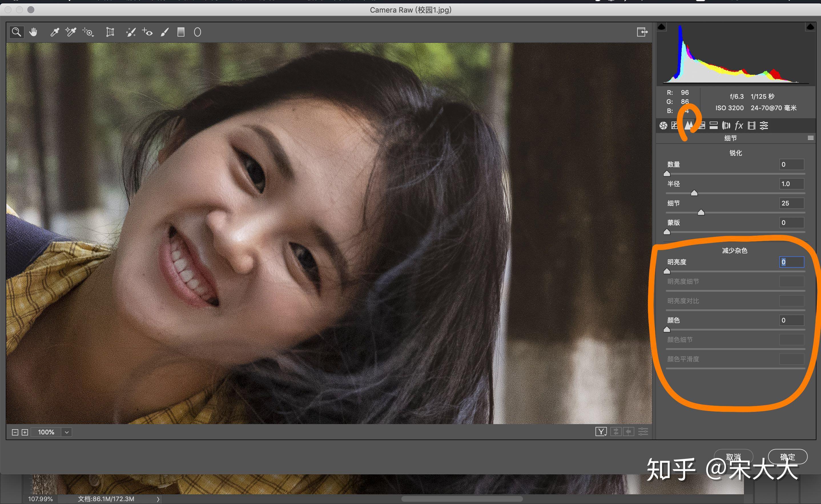Click the 半径 slider handle

694,193
